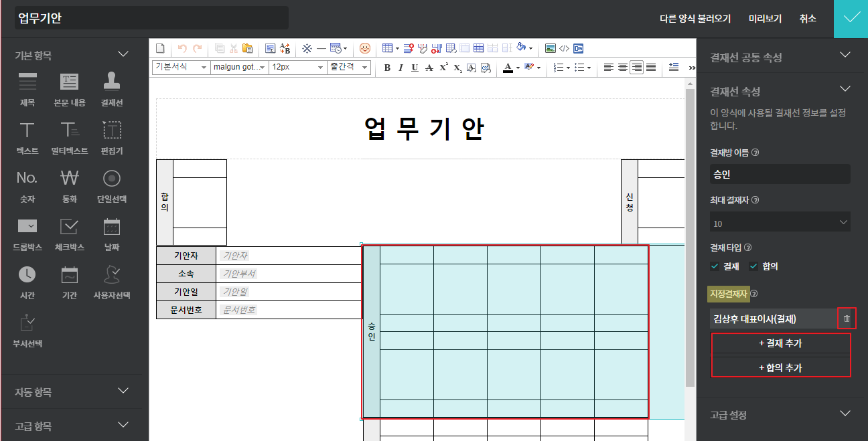Add the 통화 currency field item
The width and height of the screenshot is (868, 441).
[x=70, y=179]
